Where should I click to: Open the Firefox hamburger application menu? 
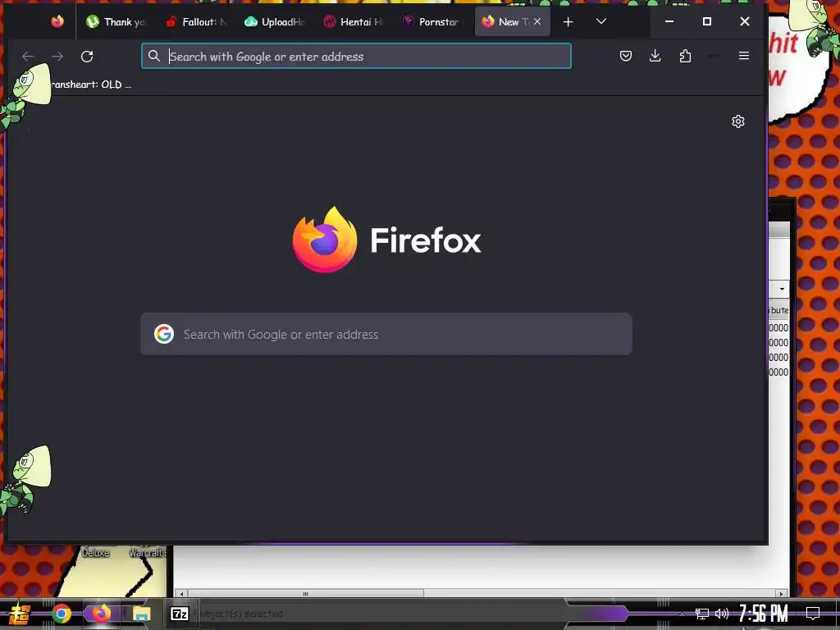pos(743,56)
